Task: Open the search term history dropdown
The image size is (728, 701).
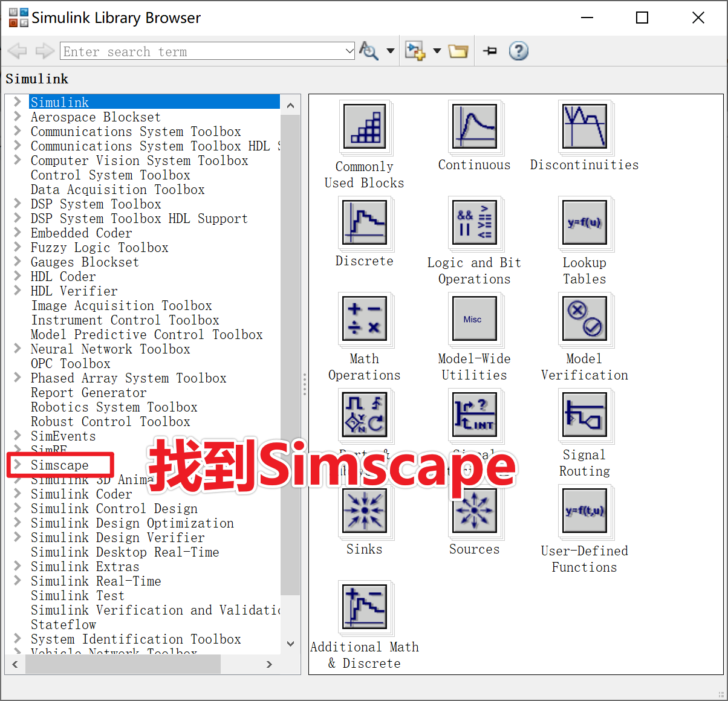Action: [x=348, y=51]
